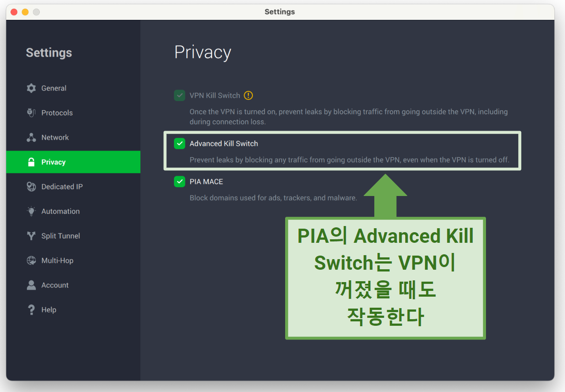This screenshot has height=392, width=565.
Task: Click the 'Block domains used for ads' description
Action: (x=273, y=198)
